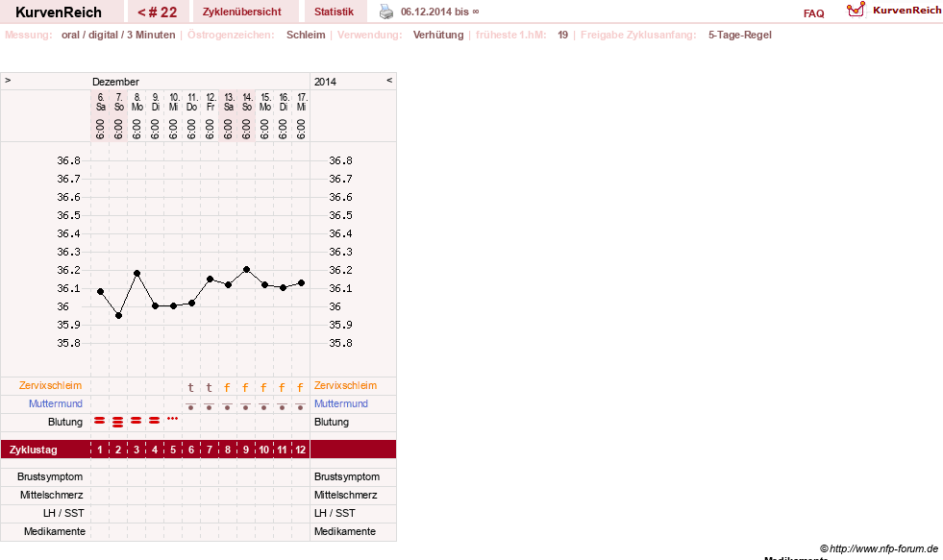Click the temperature point on cycle day 12

301,283
